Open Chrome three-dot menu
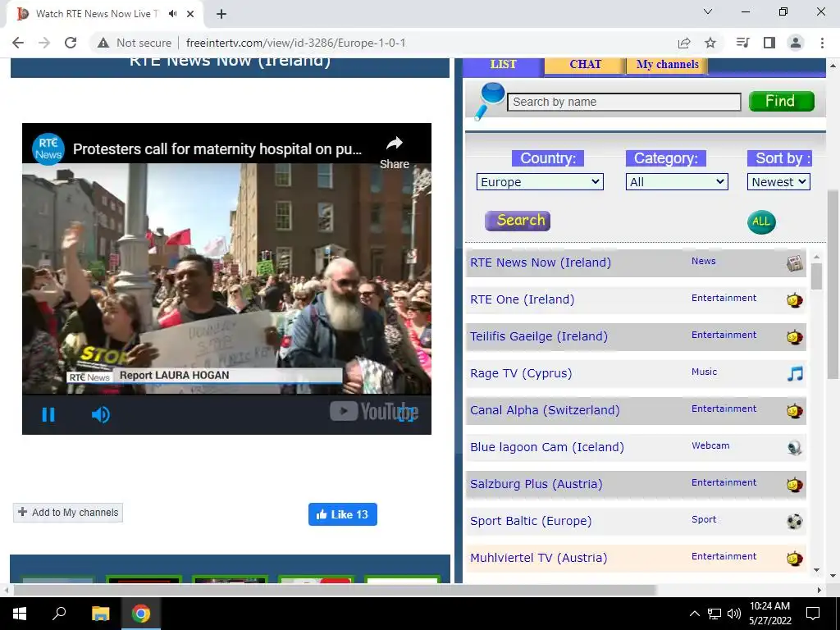Image resolution: width=840 pixels, height=630 pixels. tap(822, 43)
